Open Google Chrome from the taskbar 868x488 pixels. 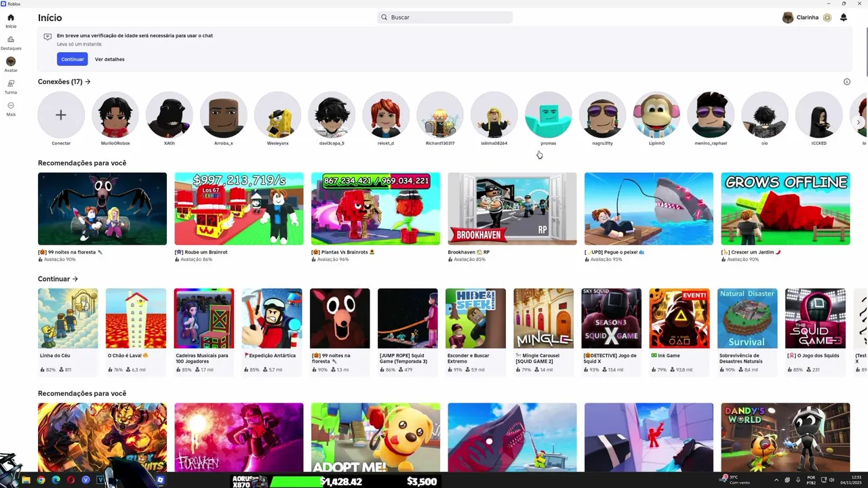point(41,480)
